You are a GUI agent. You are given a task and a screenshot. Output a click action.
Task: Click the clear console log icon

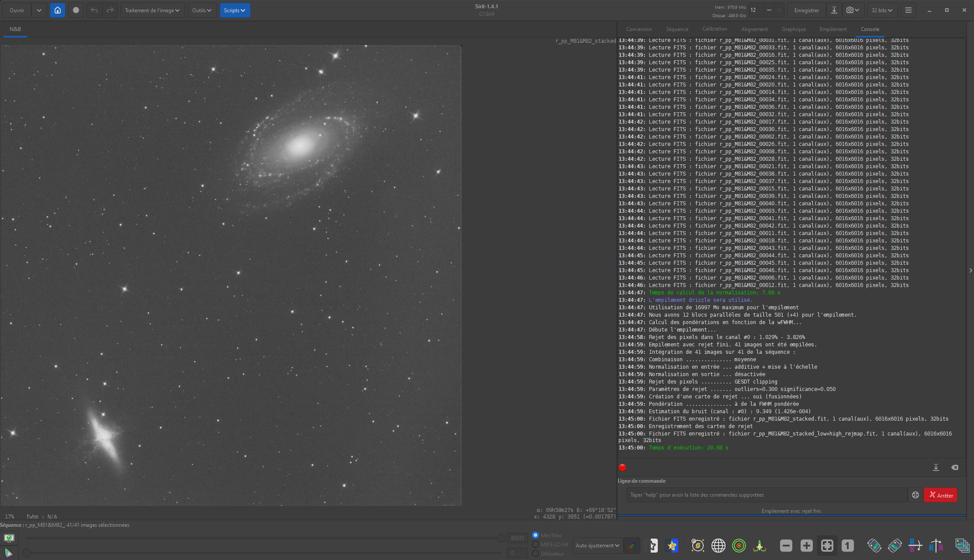pos(955,467)
